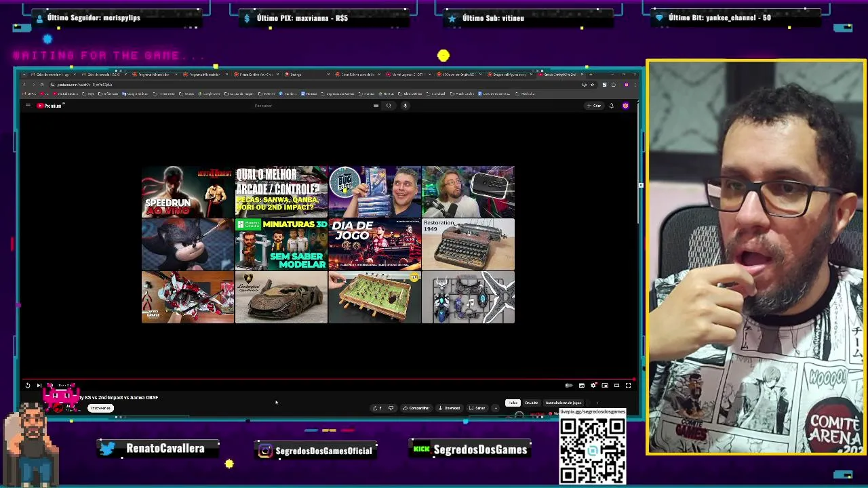
Task: Skip to the next video
Action: tap(39, 386)
